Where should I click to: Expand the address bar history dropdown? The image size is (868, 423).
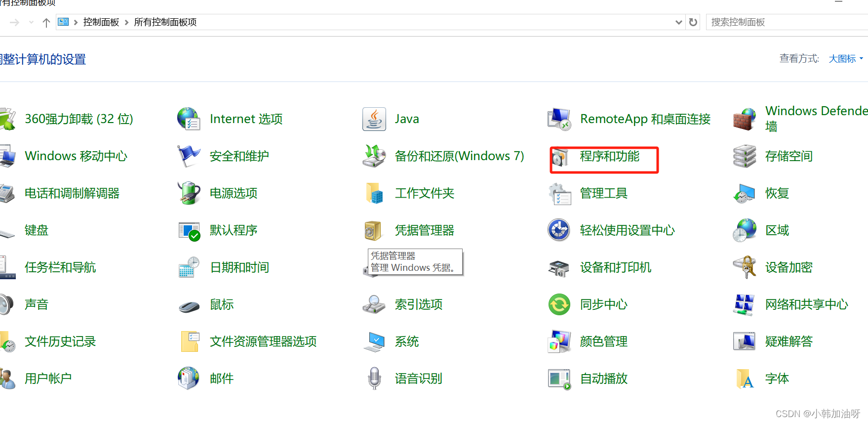(x=678, y=22)
